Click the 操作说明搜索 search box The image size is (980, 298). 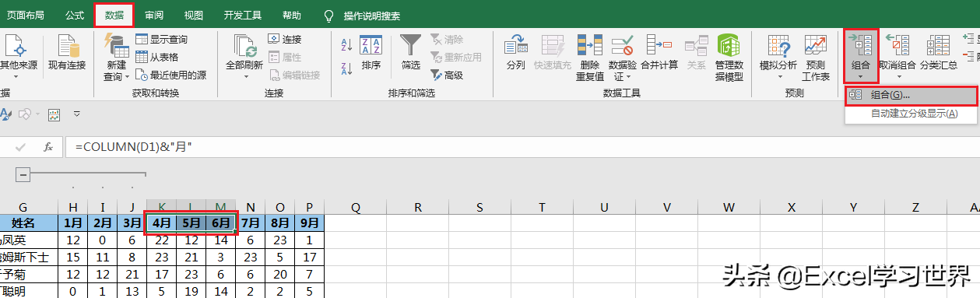[372, 15]
